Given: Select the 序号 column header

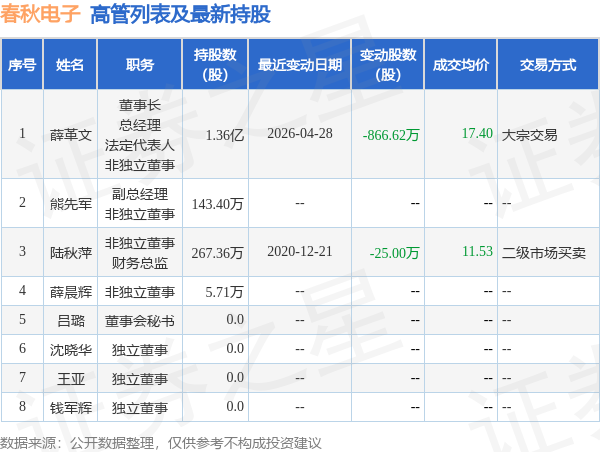Looking at the screenshot, I should click(22, 65).
